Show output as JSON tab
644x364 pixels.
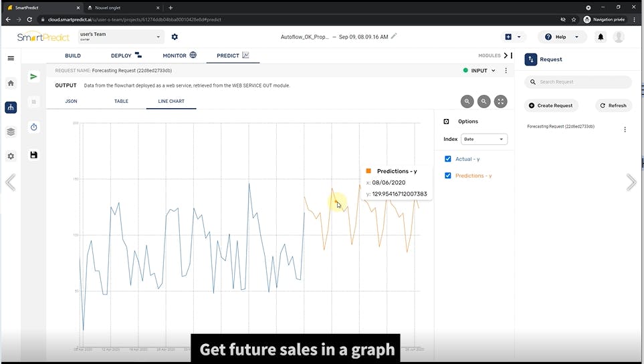click(71, 101)
